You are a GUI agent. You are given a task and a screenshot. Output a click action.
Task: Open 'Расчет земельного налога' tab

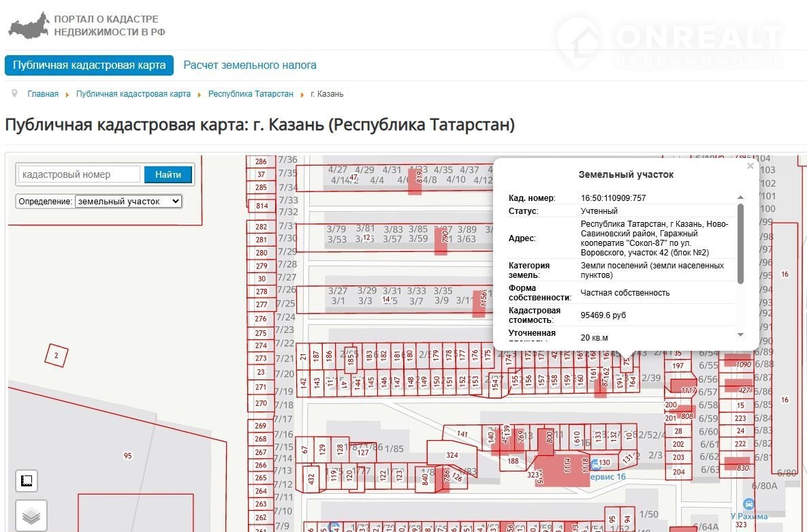(x=250, y=65)
